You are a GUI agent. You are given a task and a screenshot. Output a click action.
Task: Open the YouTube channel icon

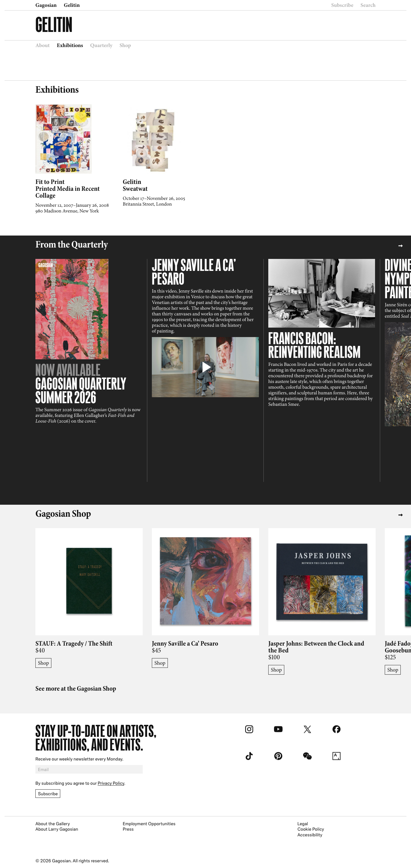278,729
